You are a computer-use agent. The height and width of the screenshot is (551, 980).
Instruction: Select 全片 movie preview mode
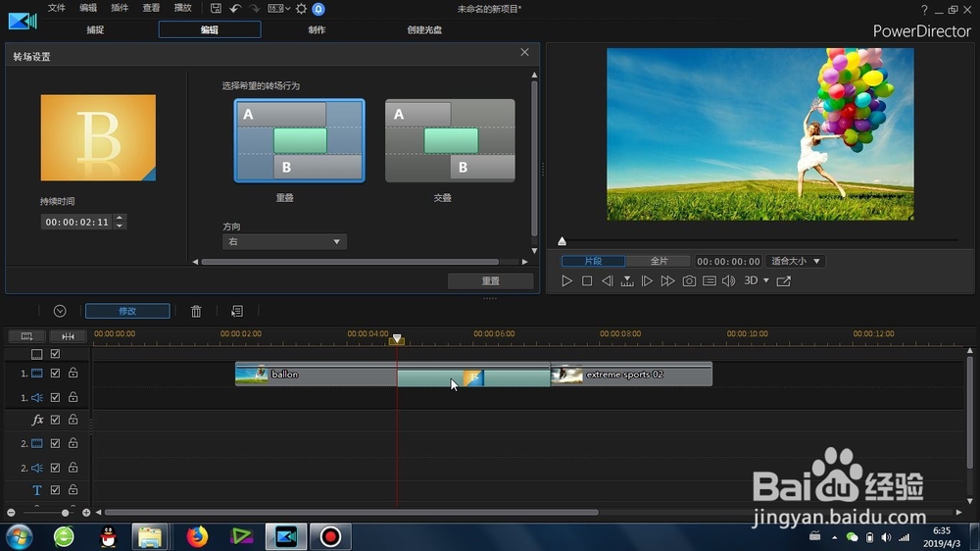[x=659, y=261]
